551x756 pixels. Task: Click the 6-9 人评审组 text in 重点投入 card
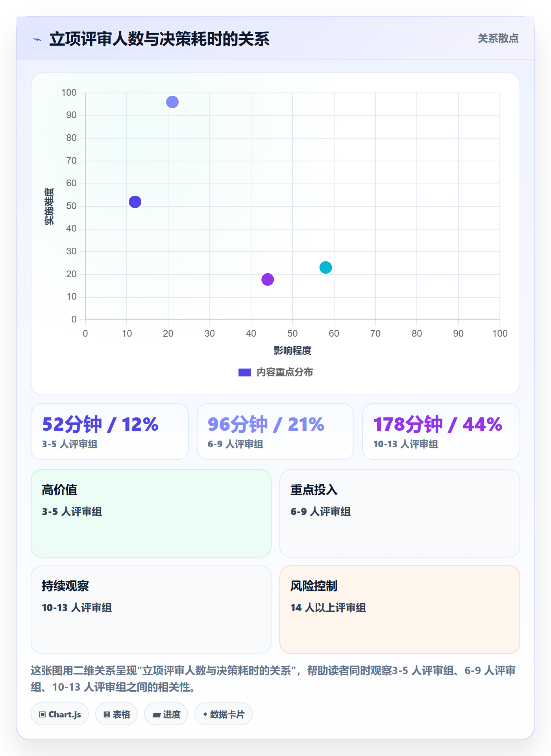click(321, 511)
